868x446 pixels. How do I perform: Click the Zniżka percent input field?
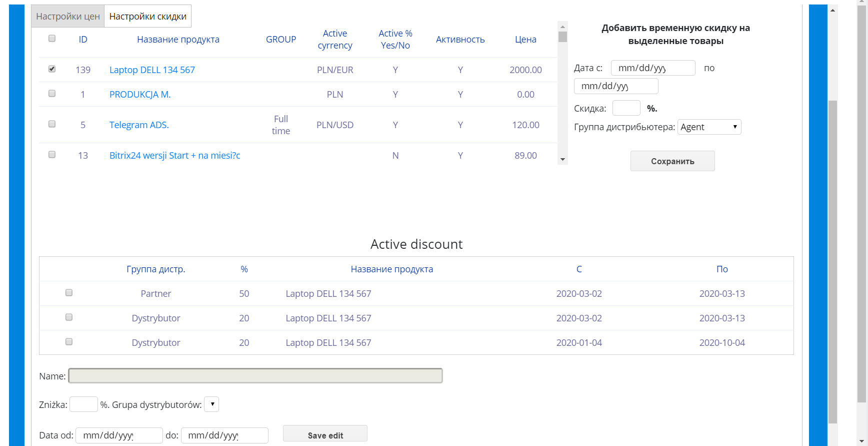[83, 404]
